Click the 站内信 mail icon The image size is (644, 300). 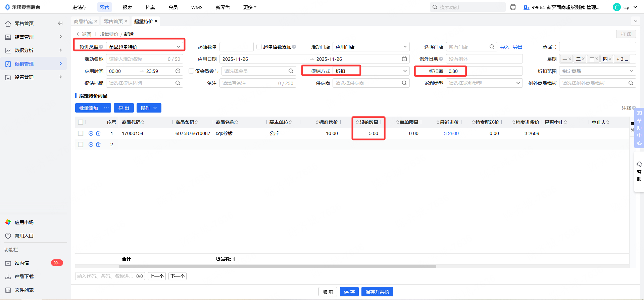pos(8,263)
